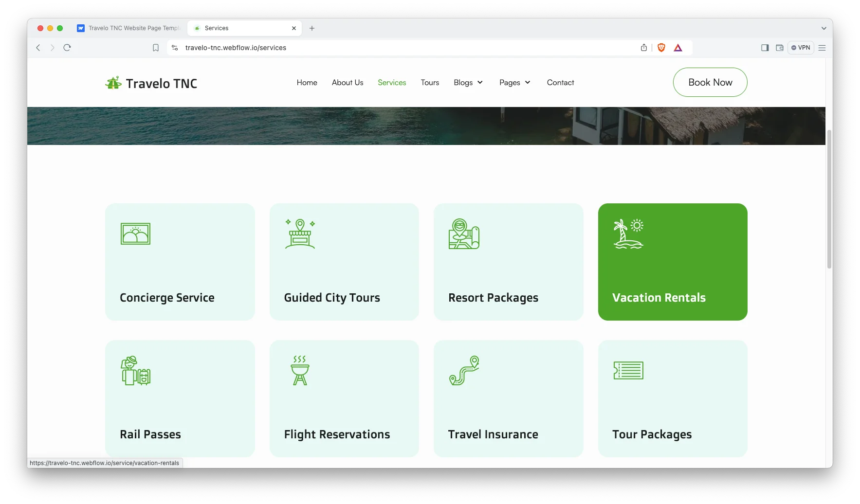
Task: Open the tab list chevron at top right
Action: click(823, 28)
